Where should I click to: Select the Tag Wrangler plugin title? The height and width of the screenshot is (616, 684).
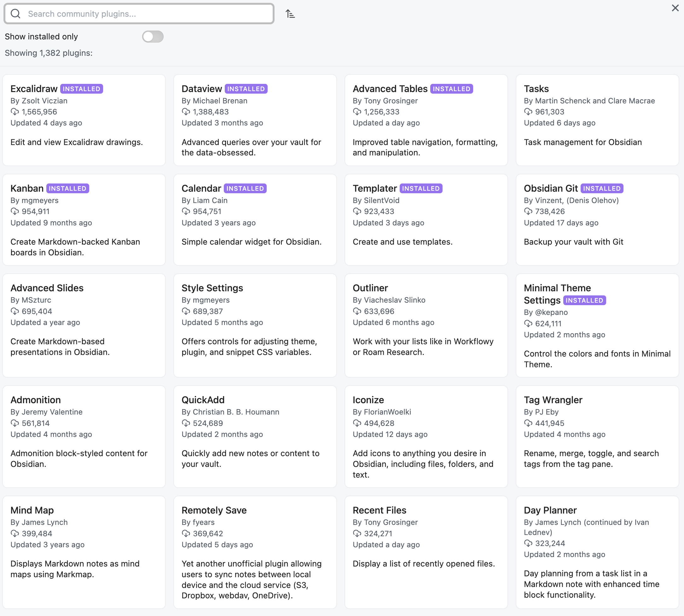pos(553,400)
